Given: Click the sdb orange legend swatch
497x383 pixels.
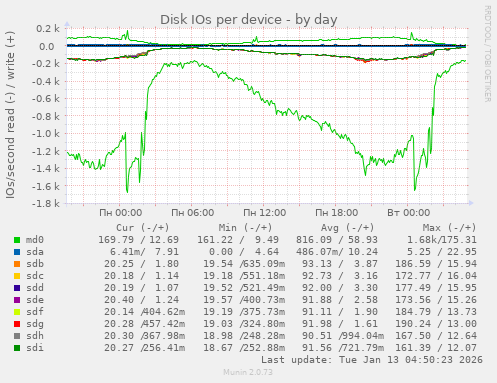Looking at the screenshot, I should [x=17, y=264].
